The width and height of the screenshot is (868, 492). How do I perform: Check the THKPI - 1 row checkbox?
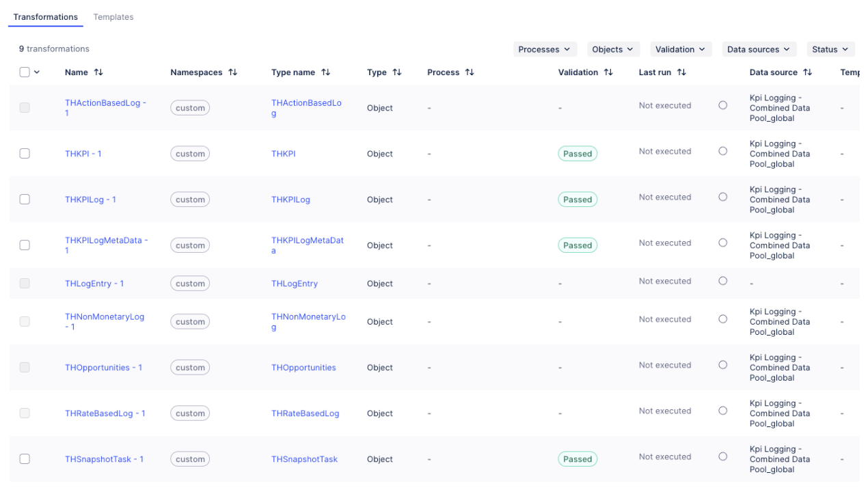pos(25,154)
